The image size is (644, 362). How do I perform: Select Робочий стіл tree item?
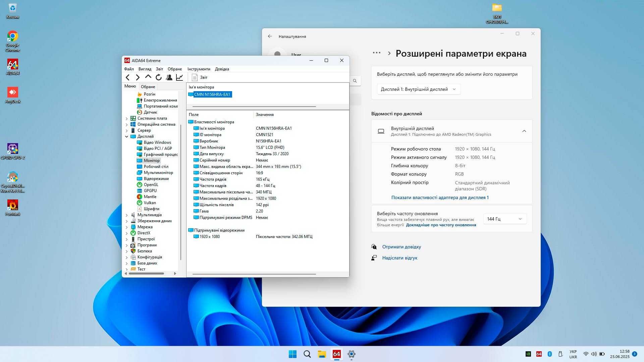(x=153, y=167)
